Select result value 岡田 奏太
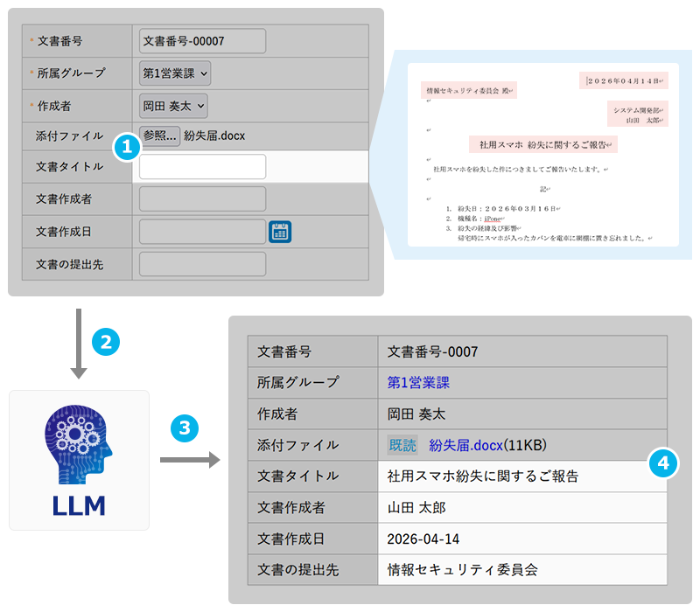The width and height of the screenshot is (700, 612). point(416,414)
